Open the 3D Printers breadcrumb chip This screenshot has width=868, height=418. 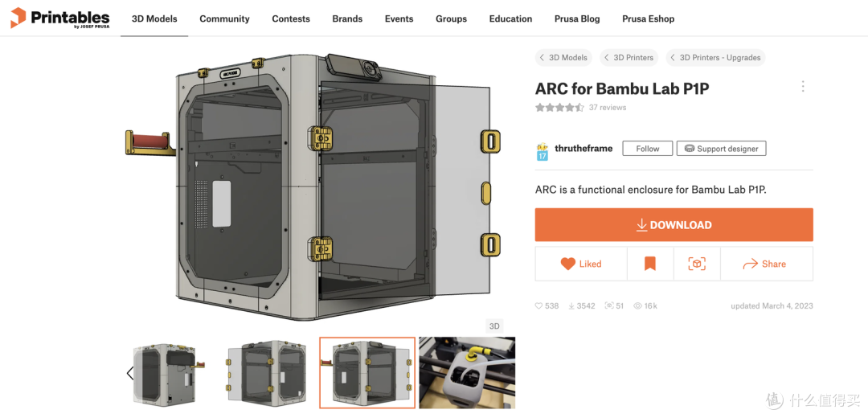[x=628, y=58]
